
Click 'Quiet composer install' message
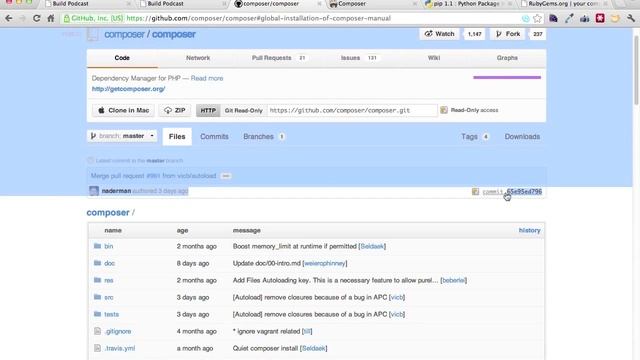265,349
